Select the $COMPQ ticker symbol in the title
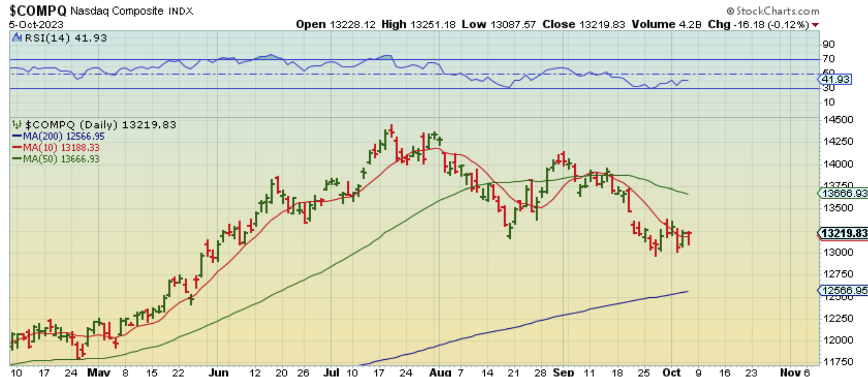Viewport: 868px width, 377px height. [38, 10]
